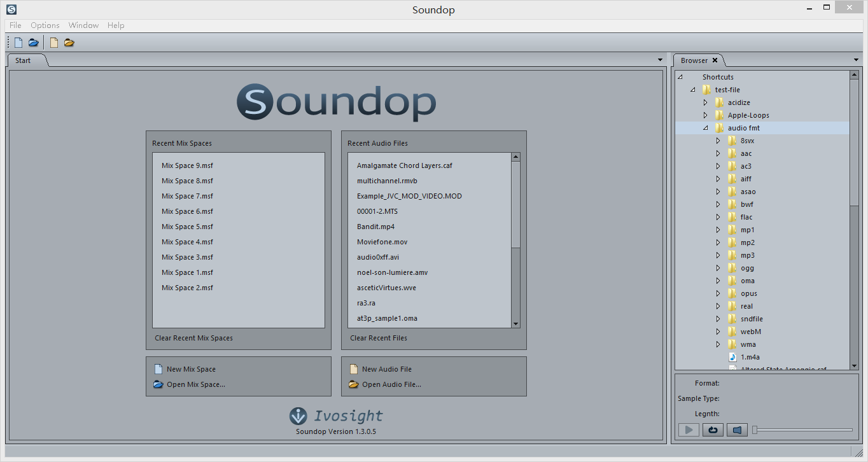
Task: Open the Options menu
Action: (x=45, y=25)
